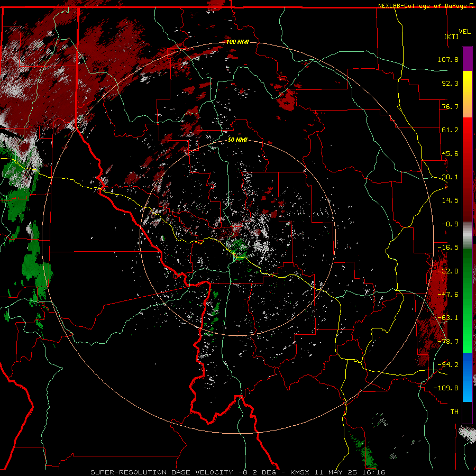
Task: Click the TH threshold legend label
Action: (454, 412)
